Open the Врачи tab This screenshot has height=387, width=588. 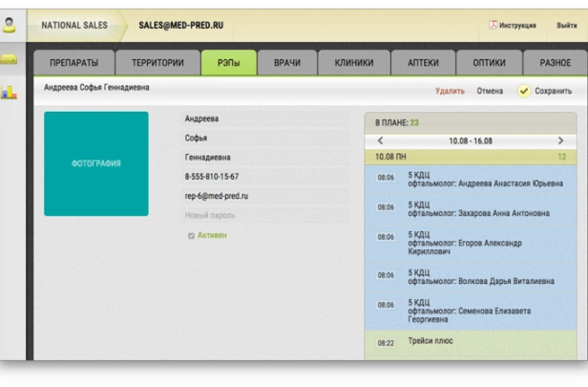point(286,63)
